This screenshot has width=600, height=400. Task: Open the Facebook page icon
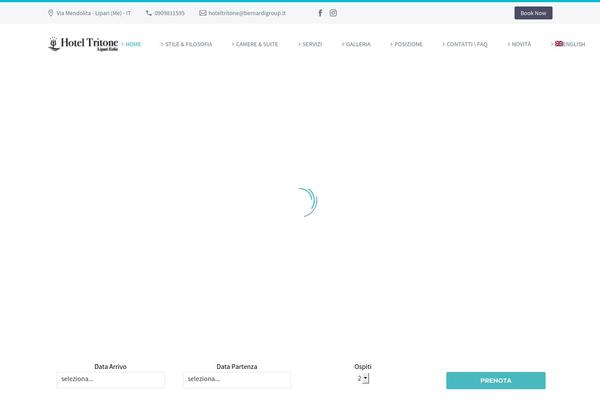[x=320, y=13]
